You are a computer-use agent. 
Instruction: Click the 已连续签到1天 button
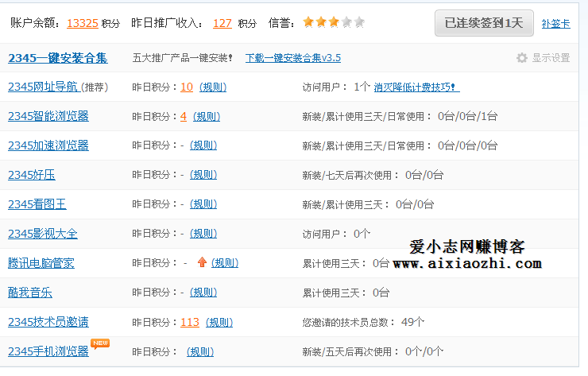point(484,23)
